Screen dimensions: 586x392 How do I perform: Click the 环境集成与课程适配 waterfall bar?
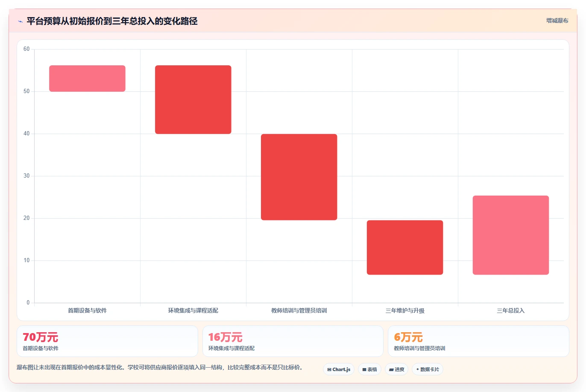tap(193, 99)
